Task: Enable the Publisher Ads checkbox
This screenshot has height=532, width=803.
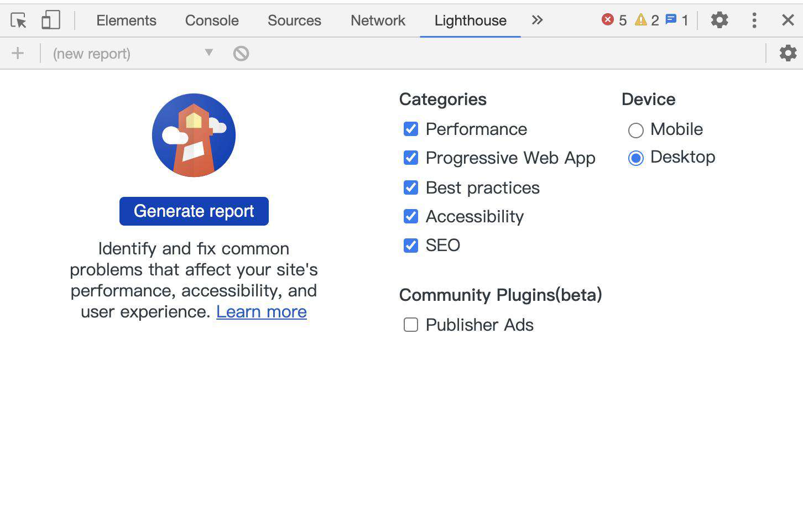Action: point(411,325)
